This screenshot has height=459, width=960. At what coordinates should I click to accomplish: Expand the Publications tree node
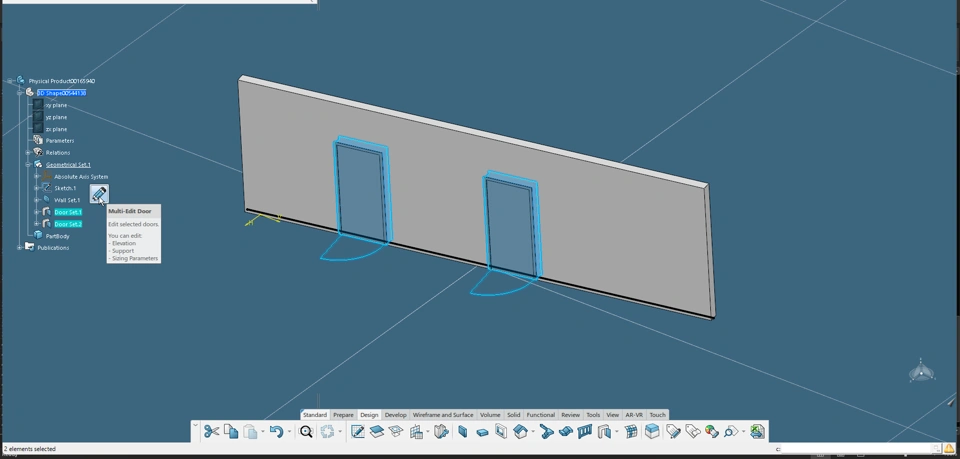pyautogui.click(x=20, y=247)
